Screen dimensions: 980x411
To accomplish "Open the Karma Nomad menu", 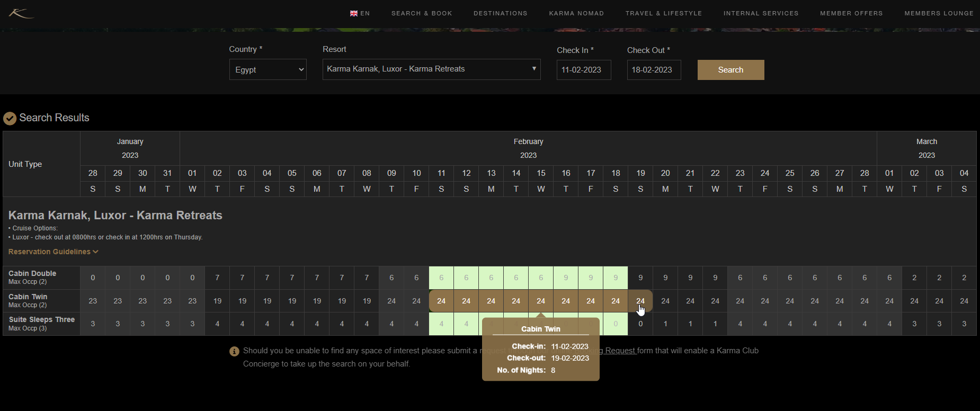I will pos(576,13).
